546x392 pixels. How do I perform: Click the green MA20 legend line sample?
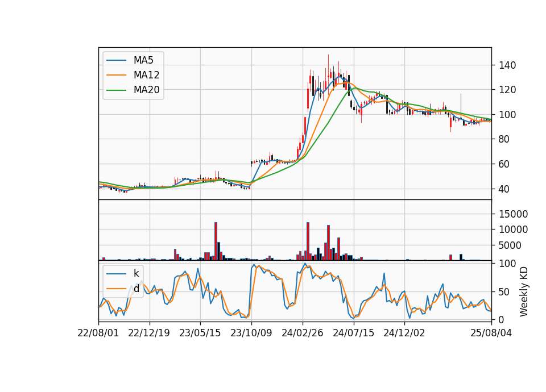pos(116,90)
